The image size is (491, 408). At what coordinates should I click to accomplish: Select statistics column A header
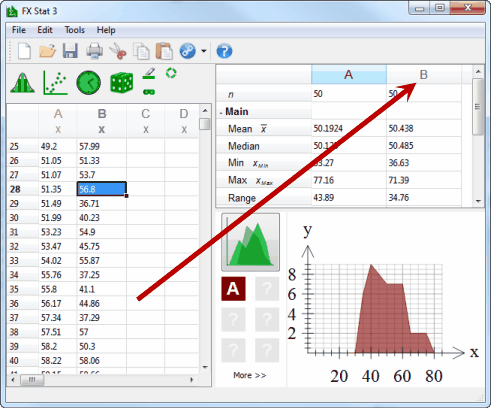349,74
